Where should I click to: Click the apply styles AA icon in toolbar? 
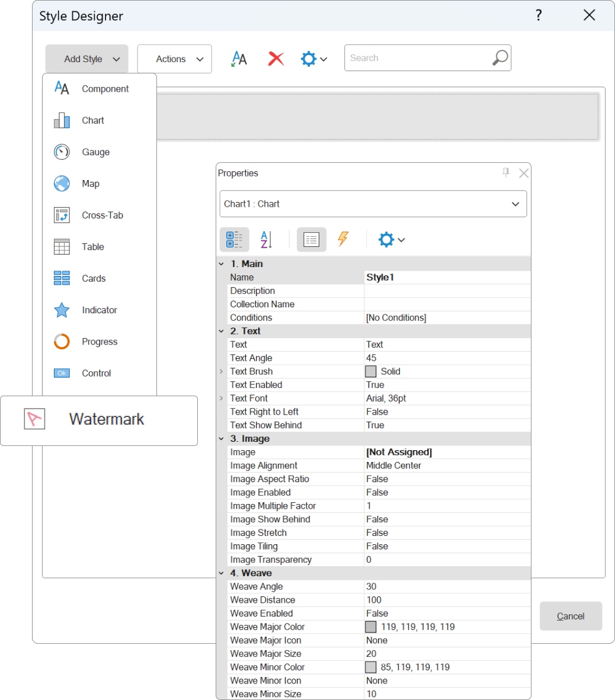pyautogui.click(x=239, y=59)
